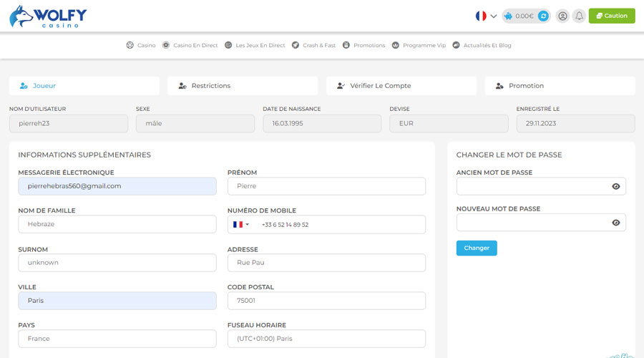Click the Prénom field
The image size is (644, 358).
pyautogui.click(x=326, y=186)
